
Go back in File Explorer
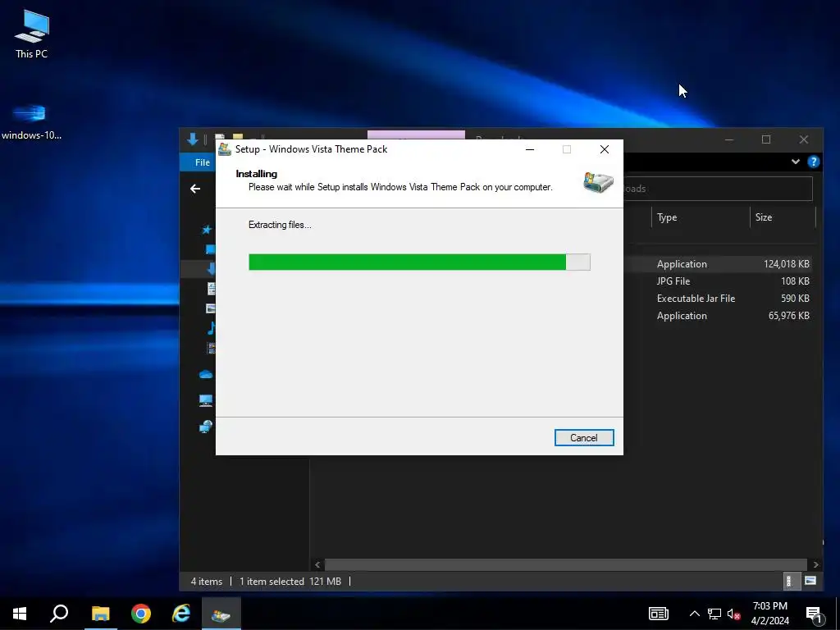pos(195,189)
